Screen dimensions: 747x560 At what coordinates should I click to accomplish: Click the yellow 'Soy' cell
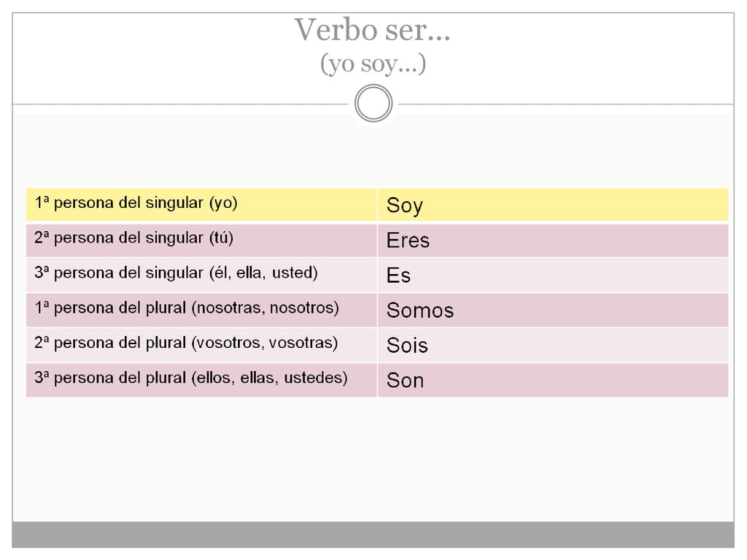pyautogui.click(x=553, y=204)
